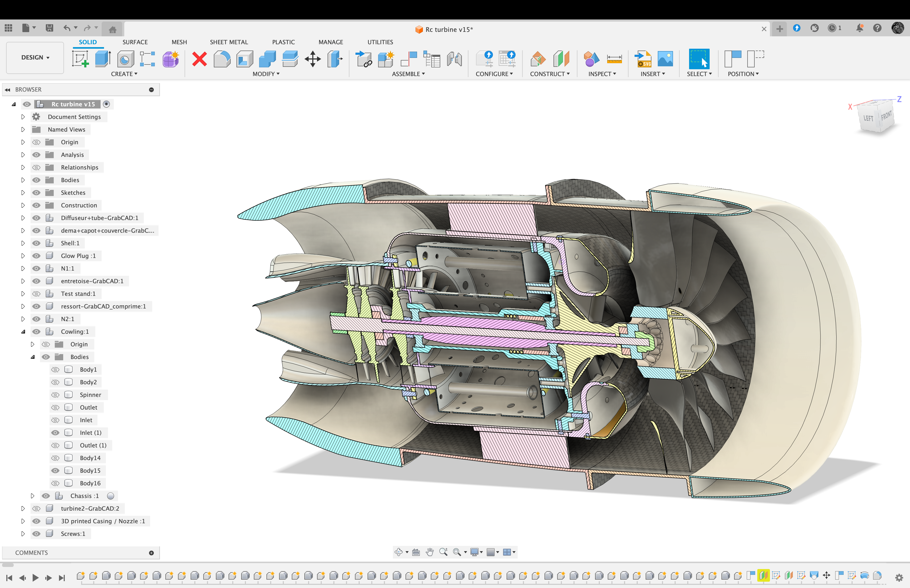This screenshot has height=588, width=910.
Task: Activate the window Select tool
Action: (x=699, y=59)
